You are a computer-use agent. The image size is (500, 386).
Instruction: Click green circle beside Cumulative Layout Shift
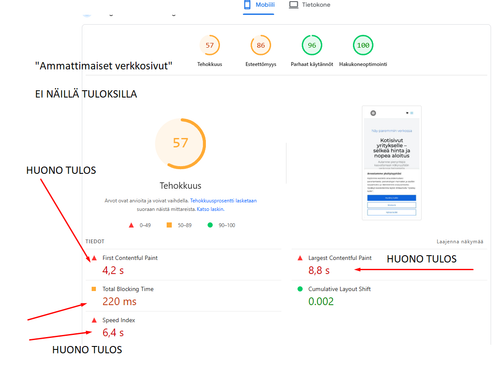300,289
